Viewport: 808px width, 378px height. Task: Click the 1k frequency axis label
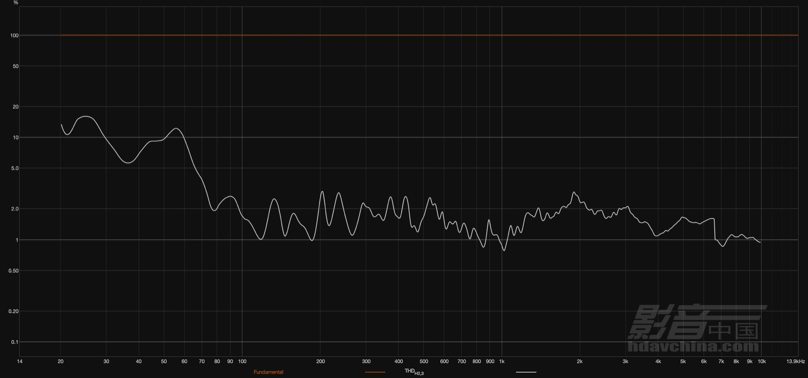pos(502,362)
